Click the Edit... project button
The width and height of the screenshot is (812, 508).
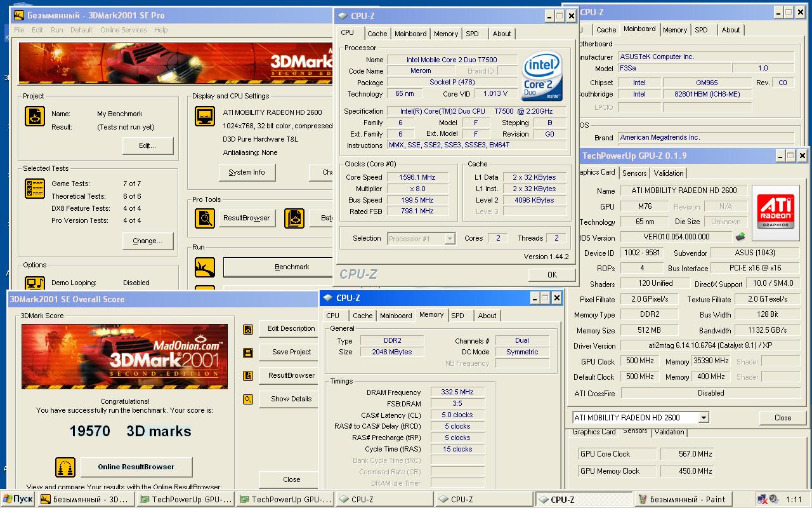(148, 146)
